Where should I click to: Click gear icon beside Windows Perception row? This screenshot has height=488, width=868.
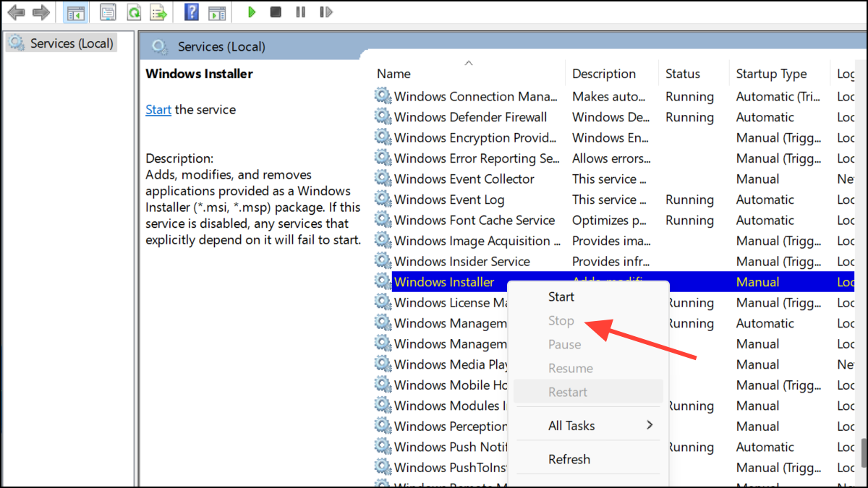(383, 426)
